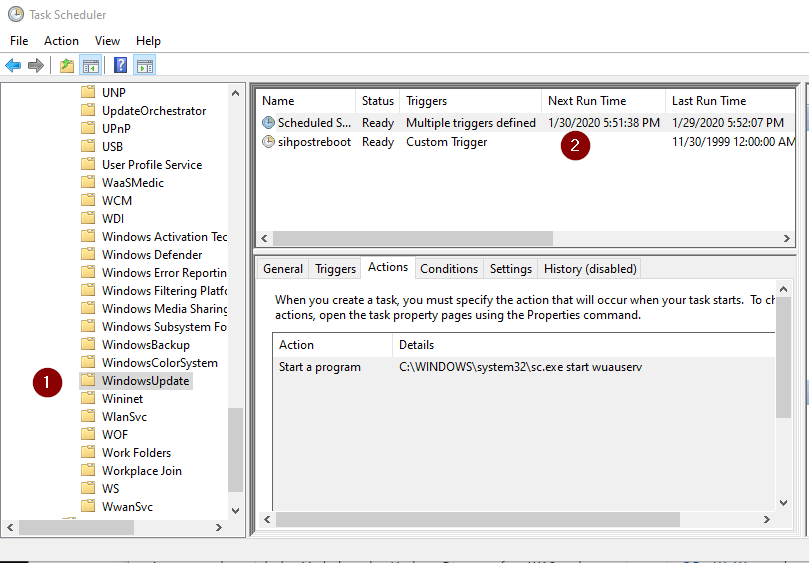Click the 'Custom Trigger' cell
This screenshot has width=809, height=563.
point(446,142)
